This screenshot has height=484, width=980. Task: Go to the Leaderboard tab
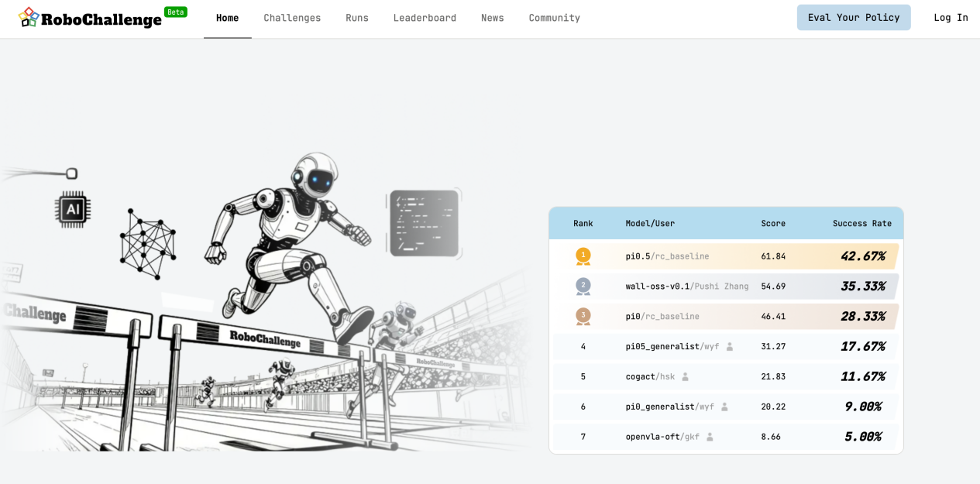(425, 18)
